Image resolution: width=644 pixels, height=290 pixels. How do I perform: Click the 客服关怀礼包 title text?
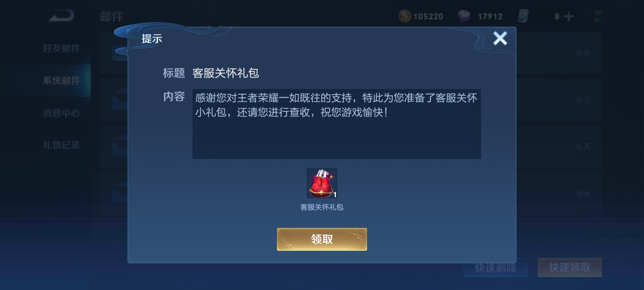coord(226,73)
